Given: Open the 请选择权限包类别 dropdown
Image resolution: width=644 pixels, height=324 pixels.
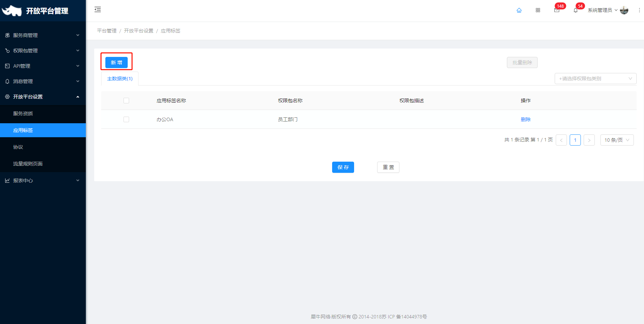Looking at the screenshot, I should (596, 79).
